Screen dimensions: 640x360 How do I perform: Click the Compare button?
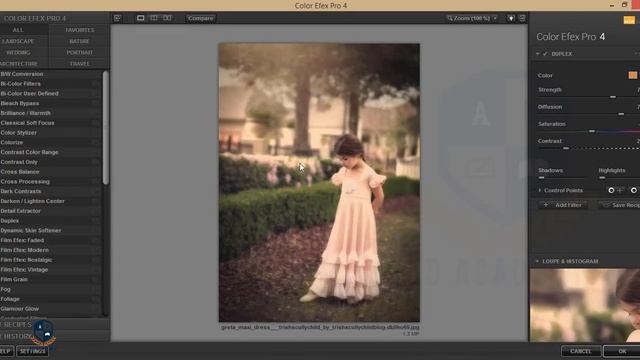(200, 18)
